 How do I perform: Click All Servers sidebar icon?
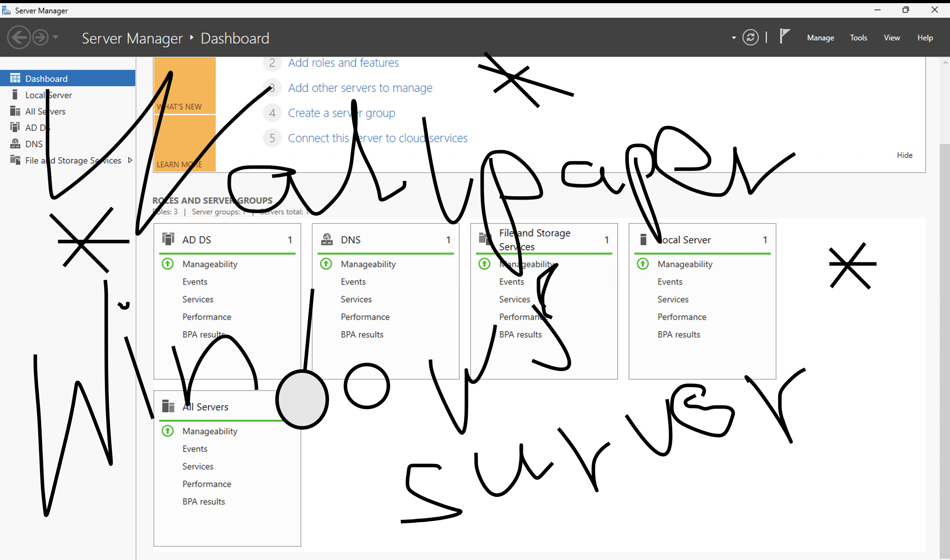pos(15,111)
